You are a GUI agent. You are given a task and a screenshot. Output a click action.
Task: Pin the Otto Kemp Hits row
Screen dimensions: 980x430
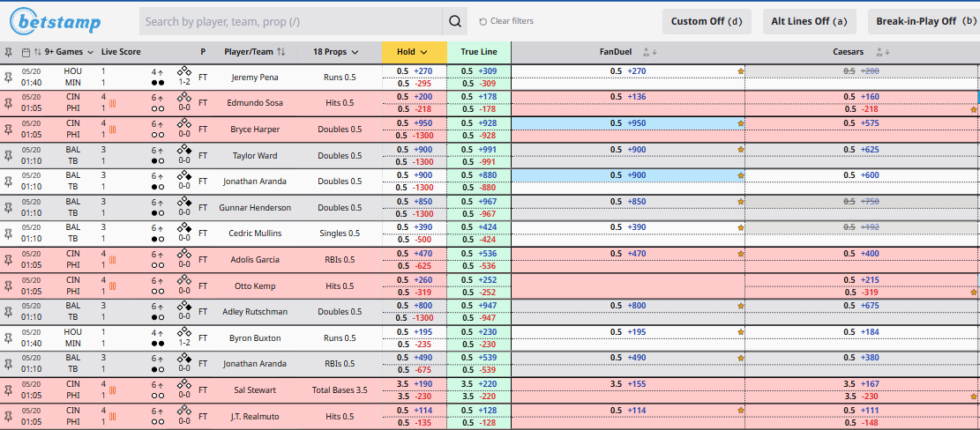point(8,285)
